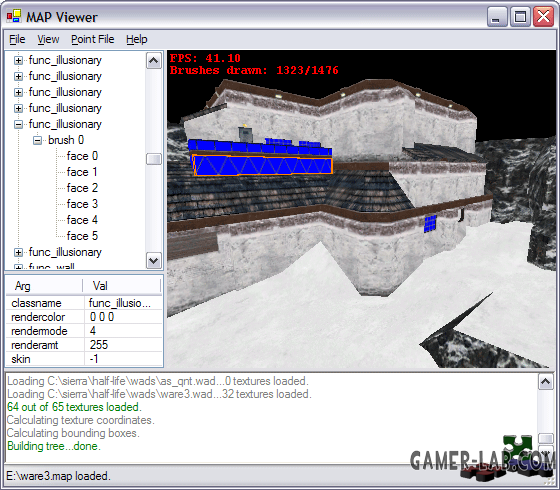Select face 0 in the tree

[82, 156]
